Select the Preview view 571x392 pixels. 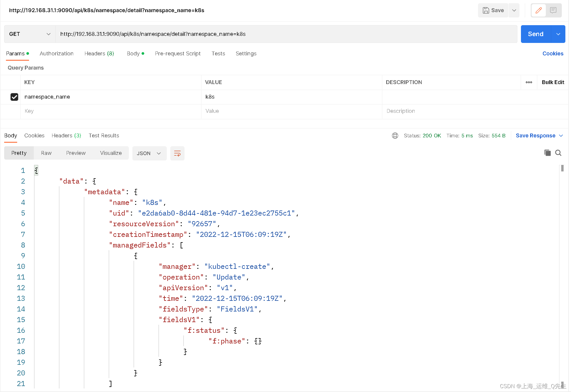(76, 153)
